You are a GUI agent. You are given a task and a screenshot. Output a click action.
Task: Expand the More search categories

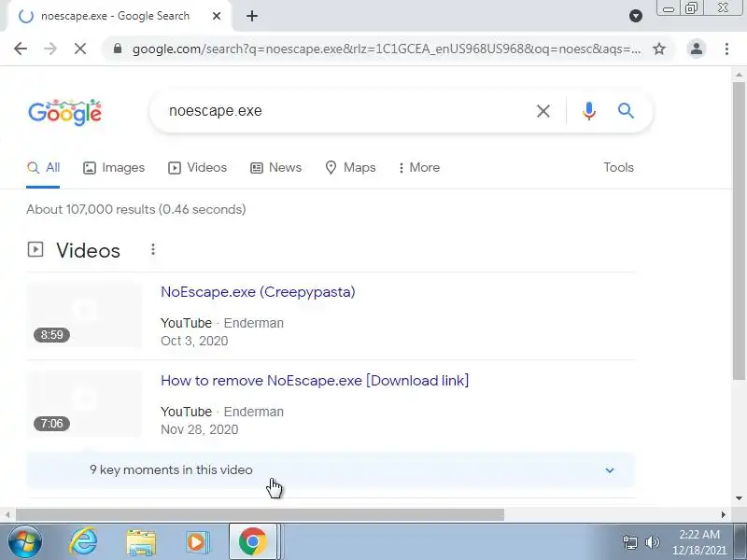(419, 168)
